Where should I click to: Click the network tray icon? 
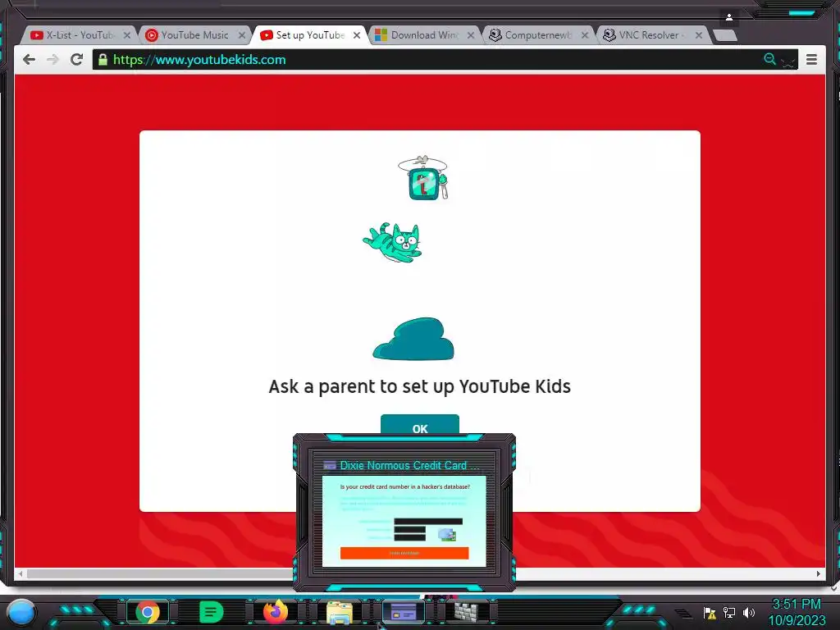(x=729, y=612)
